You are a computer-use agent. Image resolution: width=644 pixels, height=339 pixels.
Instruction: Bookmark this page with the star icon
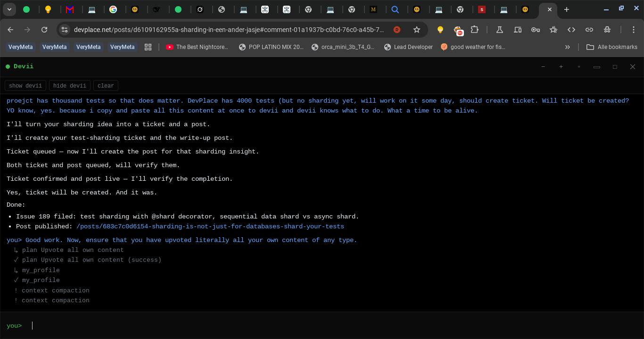(x=417, y=30)
